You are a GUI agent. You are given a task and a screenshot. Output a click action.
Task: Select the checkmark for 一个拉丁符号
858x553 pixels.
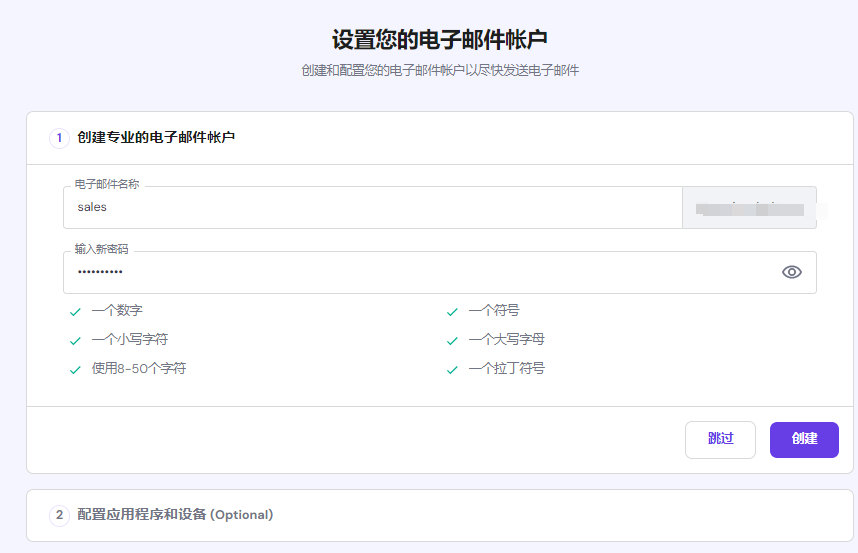452,370
